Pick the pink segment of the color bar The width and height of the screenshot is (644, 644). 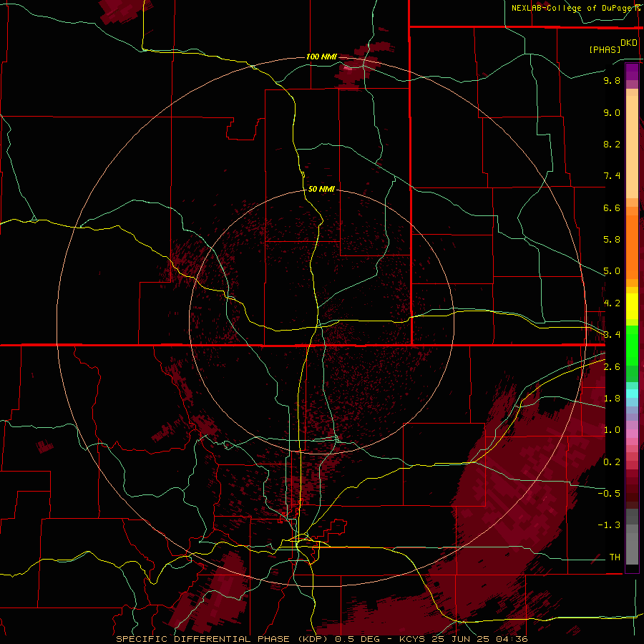pos(632,434)
